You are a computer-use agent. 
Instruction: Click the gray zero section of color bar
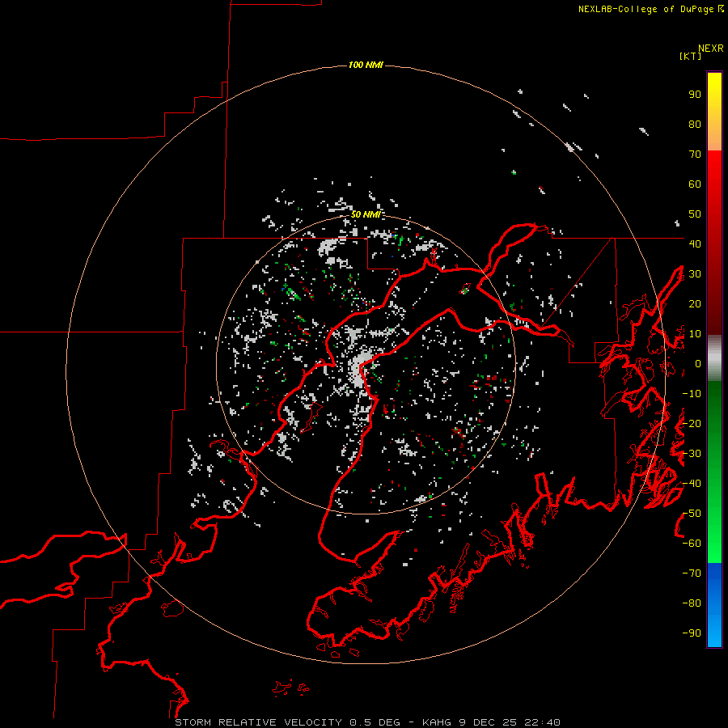coord(714,358)
